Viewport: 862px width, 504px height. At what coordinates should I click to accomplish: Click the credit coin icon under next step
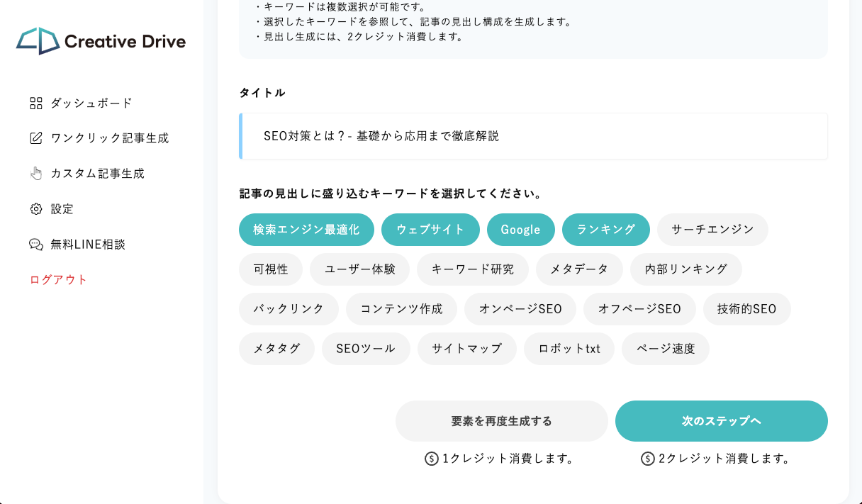647,459
